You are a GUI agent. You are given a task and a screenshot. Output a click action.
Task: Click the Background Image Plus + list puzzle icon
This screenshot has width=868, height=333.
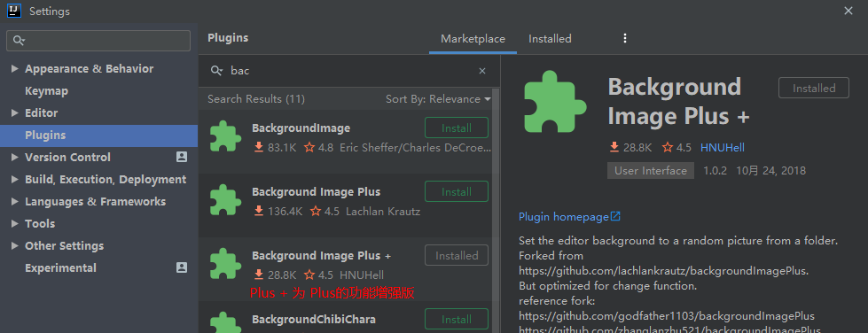[225, 263]
